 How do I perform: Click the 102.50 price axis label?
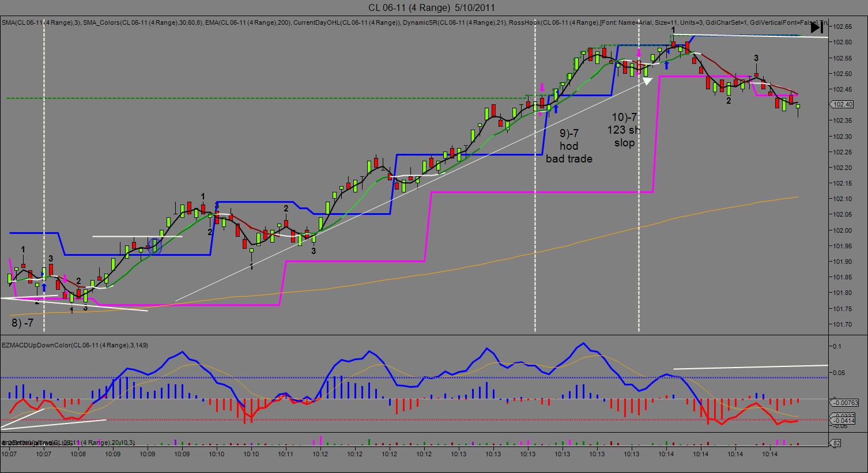tap(843, 74)
